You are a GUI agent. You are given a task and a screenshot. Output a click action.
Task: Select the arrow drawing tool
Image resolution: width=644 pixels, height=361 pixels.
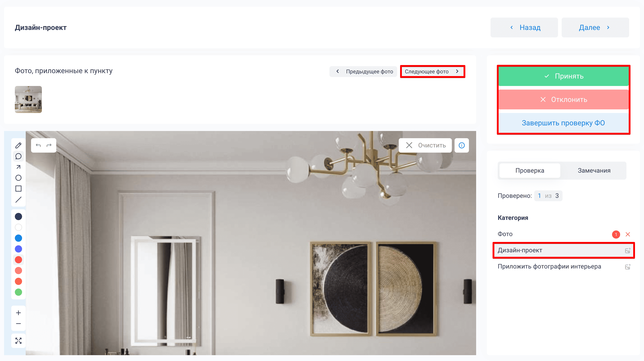(x=18, y=167)
